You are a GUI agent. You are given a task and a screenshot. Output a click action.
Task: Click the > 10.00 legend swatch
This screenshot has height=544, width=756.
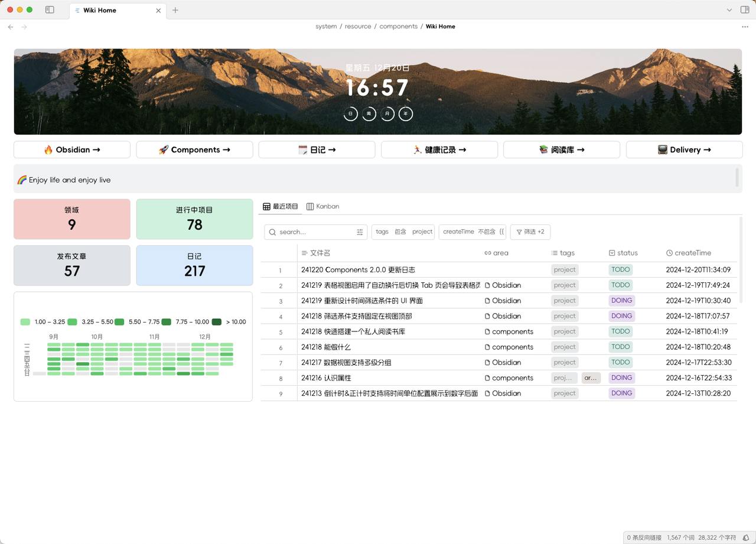(x=217, y=322)
